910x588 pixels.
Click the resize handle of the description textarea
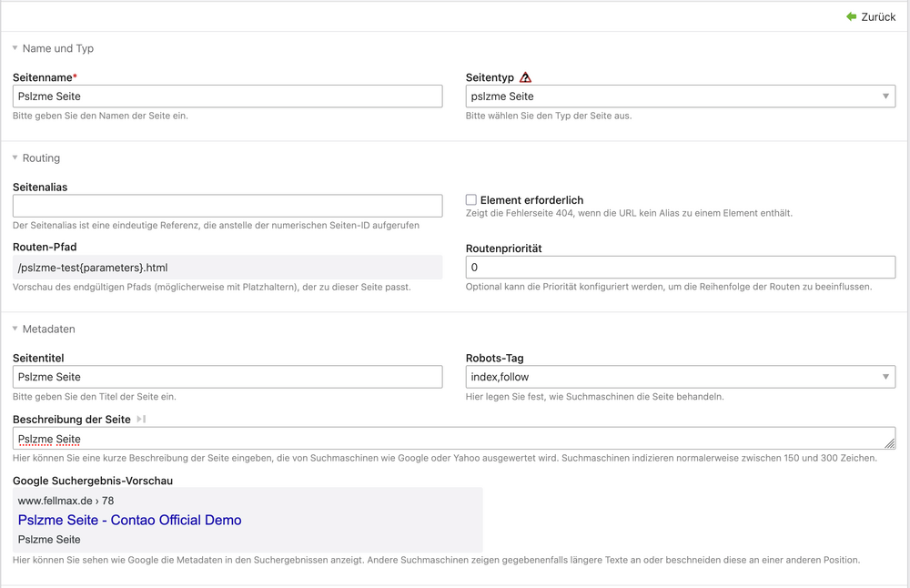(x=889, y=443)
